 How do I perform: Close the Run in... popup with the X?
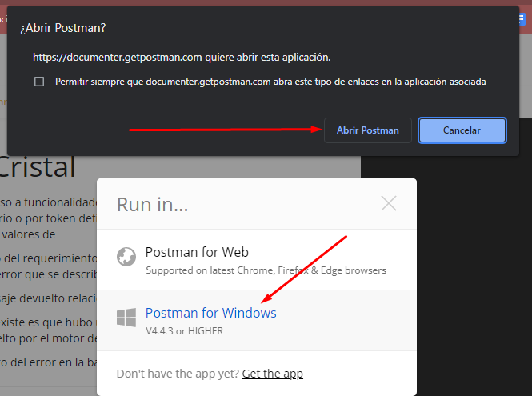tap(389, 203)
